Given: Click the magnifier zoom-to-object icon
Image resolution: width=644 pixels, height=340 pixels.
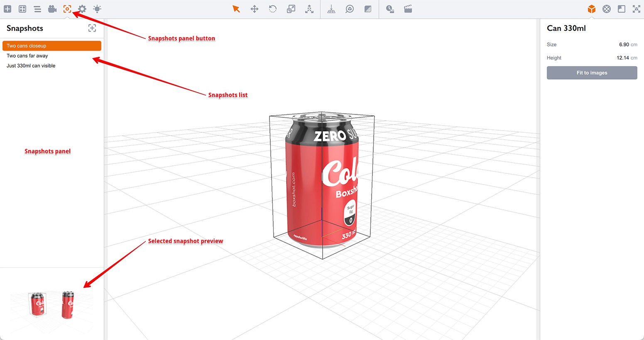Looking at the screenshot, I should (x=350, y=9).
